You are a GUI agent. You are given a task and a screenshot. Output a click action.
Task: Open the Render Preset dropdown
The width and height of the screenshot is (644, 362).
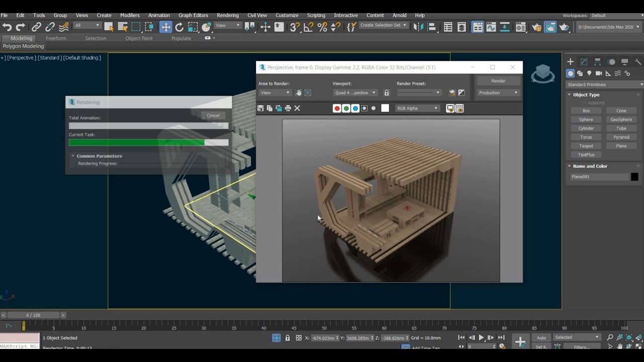pos(419,93)
